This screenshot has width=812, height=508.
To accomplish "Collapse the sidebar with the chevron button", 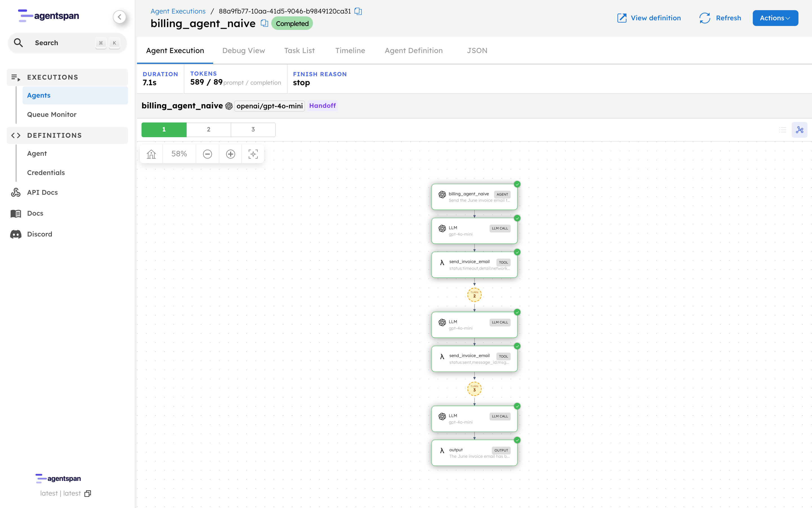I will click(120, 17).
